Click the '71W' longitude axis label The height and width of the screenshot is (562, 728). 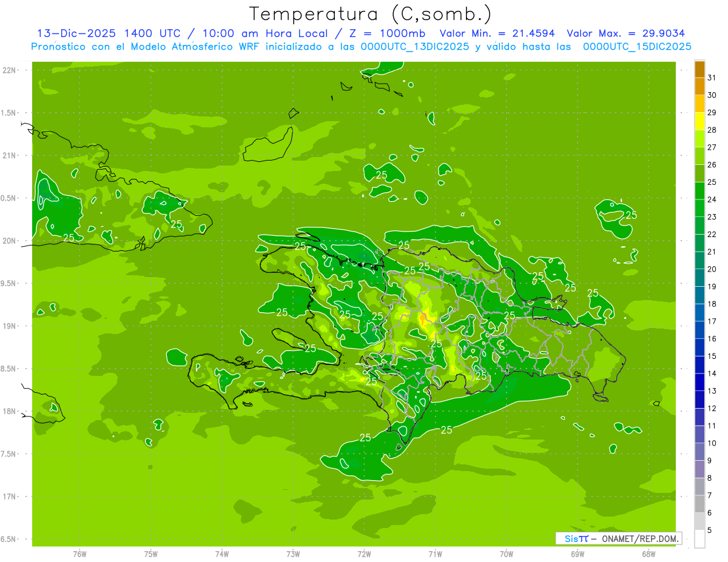tap(435, 554)
